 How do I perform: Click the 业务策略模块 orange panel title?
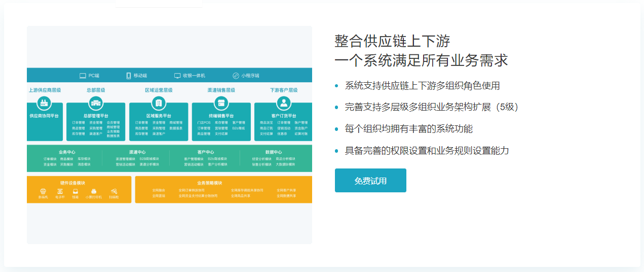[x=210, y=183]
